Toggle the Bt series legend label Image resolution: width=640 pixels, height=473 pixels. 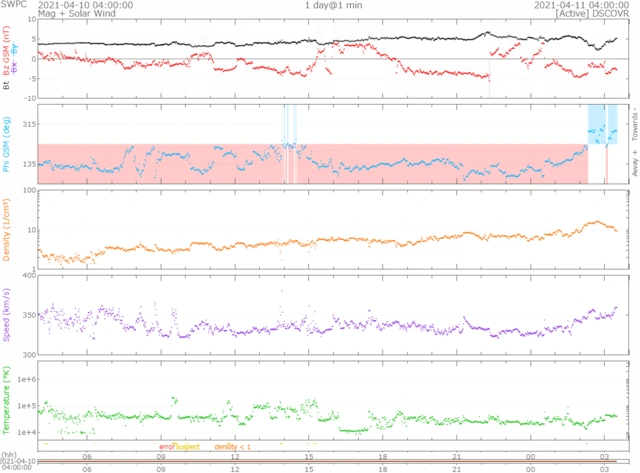tap(7, 87)
